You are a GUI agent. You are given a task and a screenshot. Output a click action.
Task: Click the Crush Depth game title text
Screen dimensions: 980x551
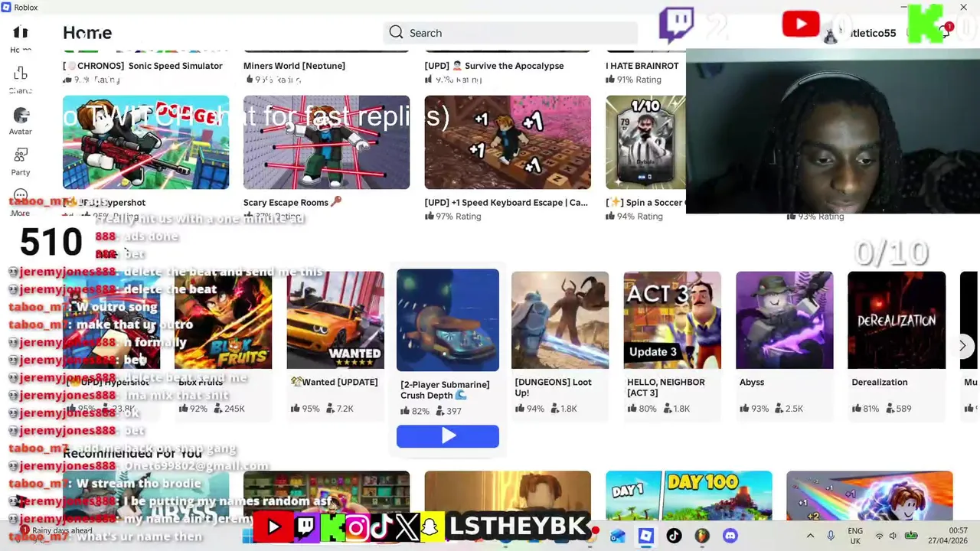(445, 390)
